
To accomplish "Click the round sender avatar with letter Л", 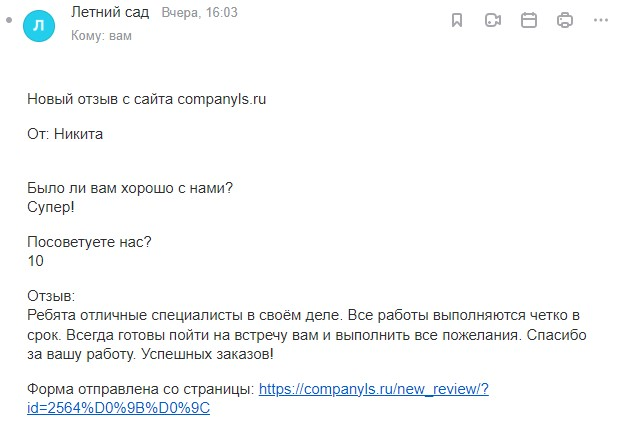I will (39, 24).
